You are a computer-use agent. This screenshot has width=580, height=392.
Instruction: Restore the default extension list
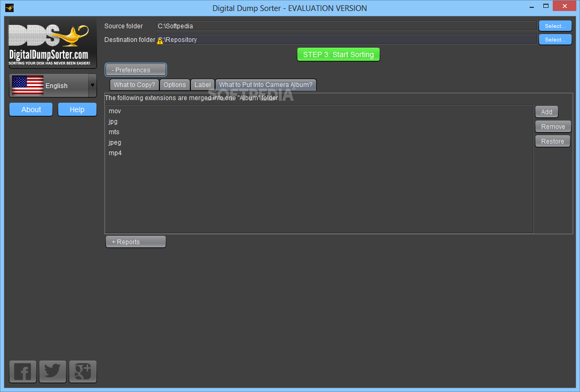552,141
